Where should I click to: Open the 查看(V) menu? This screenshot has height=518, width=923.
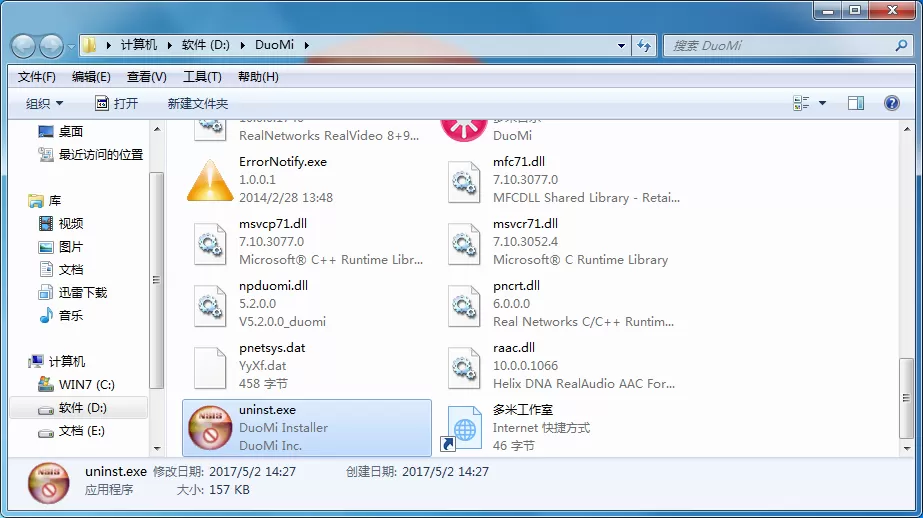pyautogui.click(x=147, y=77)
